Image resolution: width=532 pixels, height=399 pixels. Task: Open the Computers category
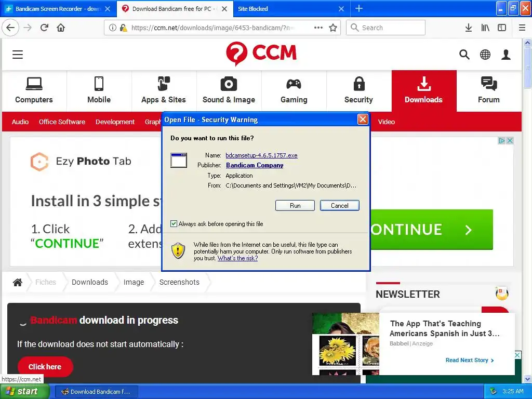[34, 90]
